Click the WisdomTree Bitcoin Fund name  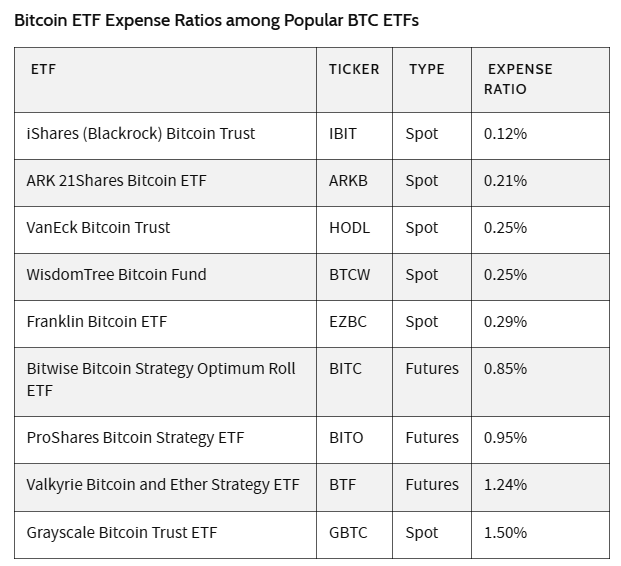point(116,275)
